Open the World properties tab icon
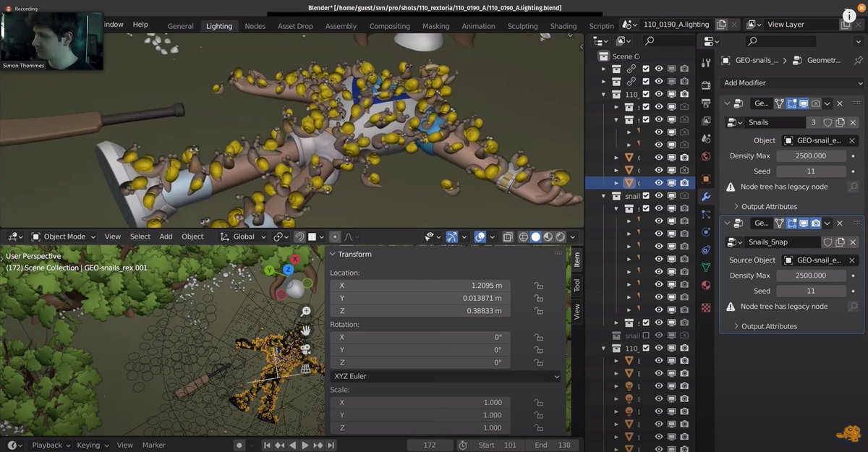The width and height of the screenshot is (868, 452). pos(706,156)
